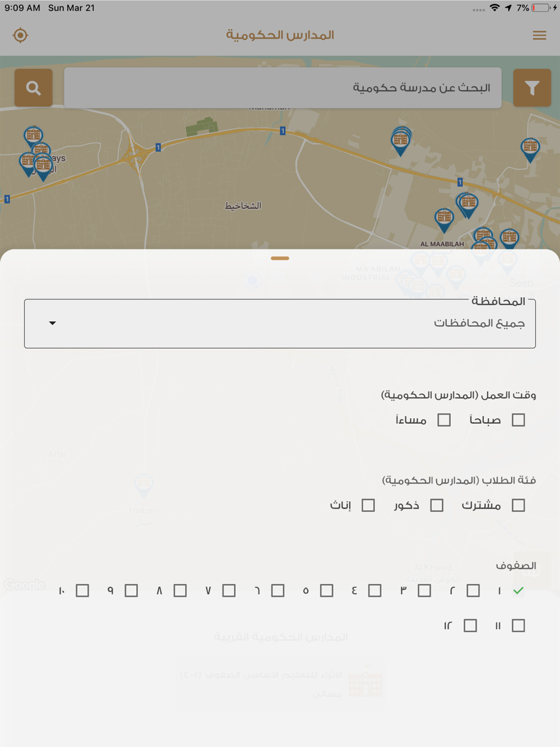Open the hamburger menu icon

[539, 35]
